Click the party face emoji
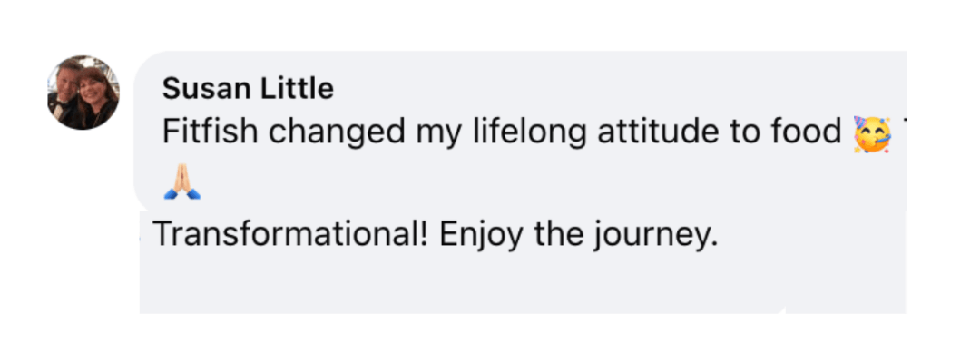 (x=872, y=133)
